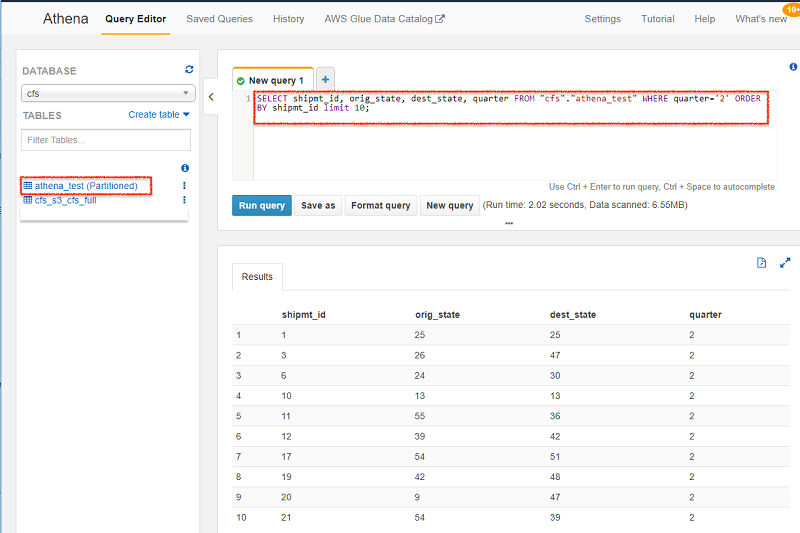
Task: Click the Athena logo text
Action: pos(65,19)
